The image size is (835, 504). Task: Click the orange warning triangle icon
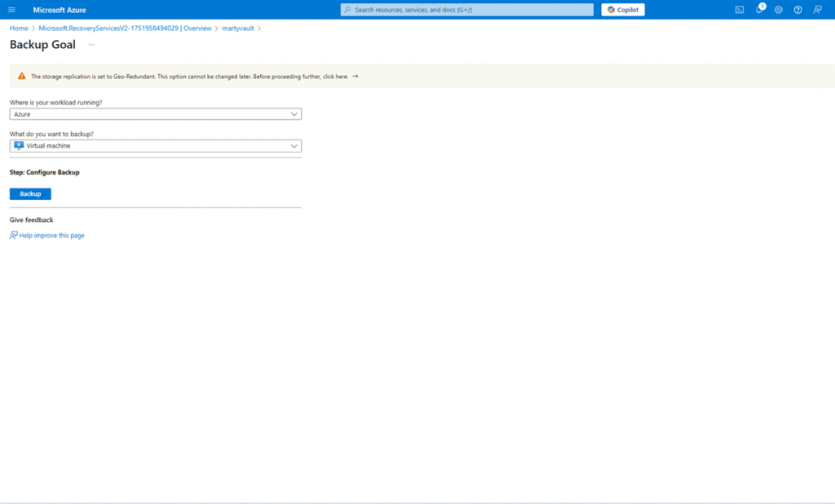click(x=22, y=76)
